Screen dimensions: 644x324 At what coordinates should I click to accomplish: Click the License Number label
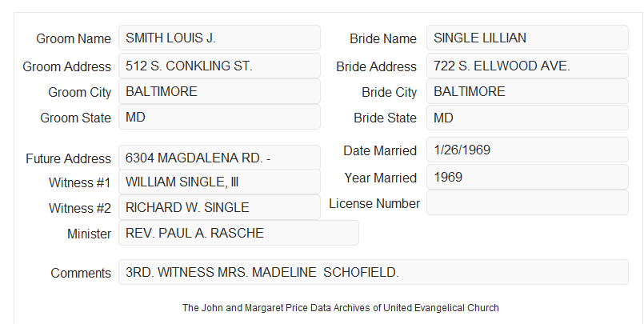374,204
